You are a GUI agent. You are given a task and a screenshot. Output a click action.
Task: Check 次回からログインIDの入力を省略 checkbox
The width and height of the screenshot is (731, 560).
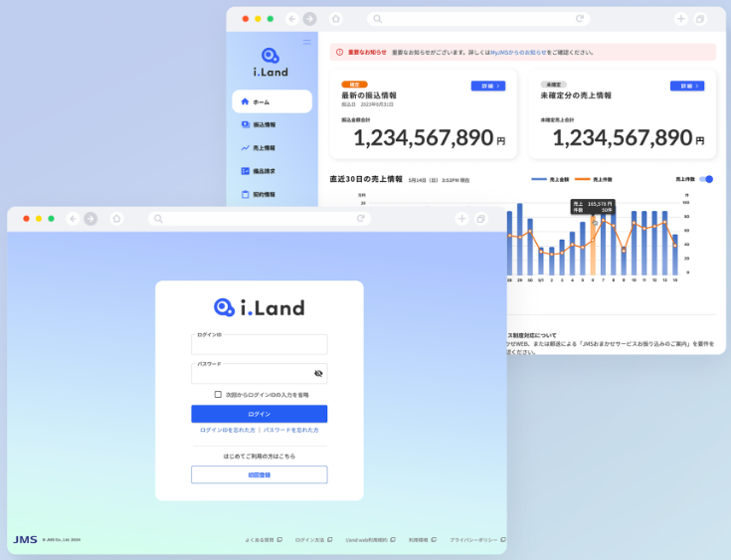pos(218,395)
